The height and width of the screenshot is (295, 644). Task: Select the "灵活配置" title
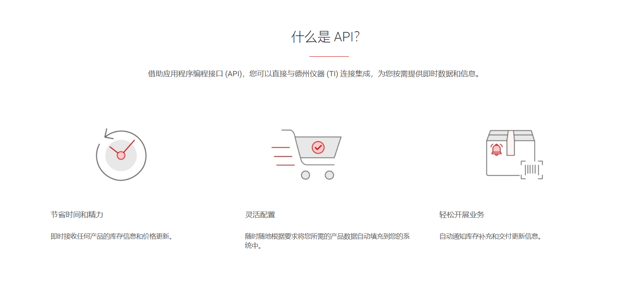tap(260, 215)
